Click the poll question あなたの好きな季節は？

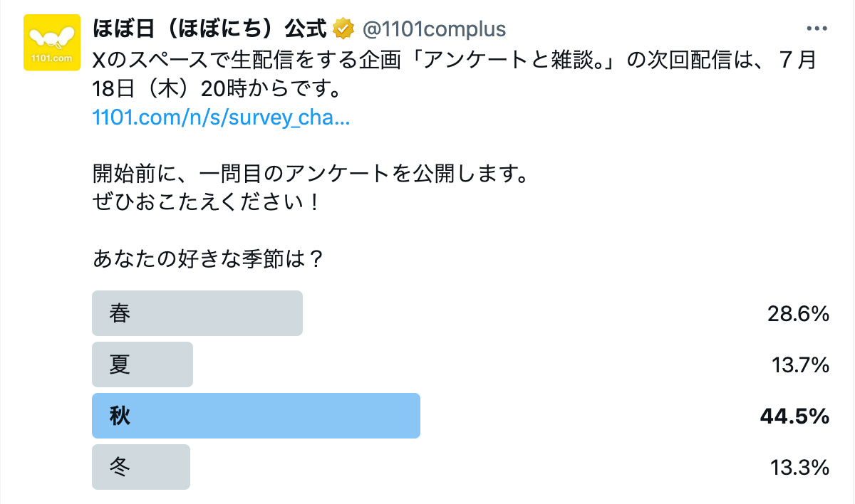coord(209,258)
